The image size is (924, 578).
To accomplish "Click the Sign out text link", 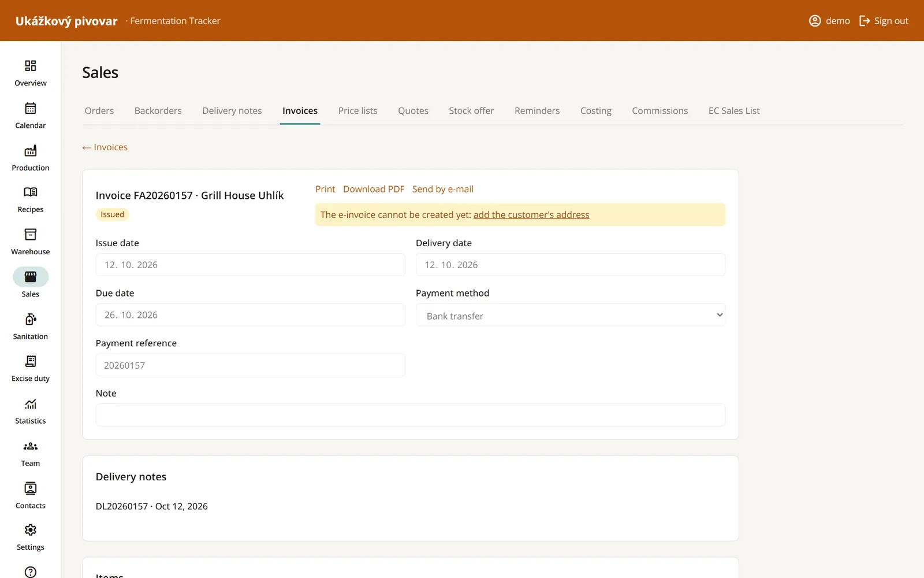I will point(891,21).
